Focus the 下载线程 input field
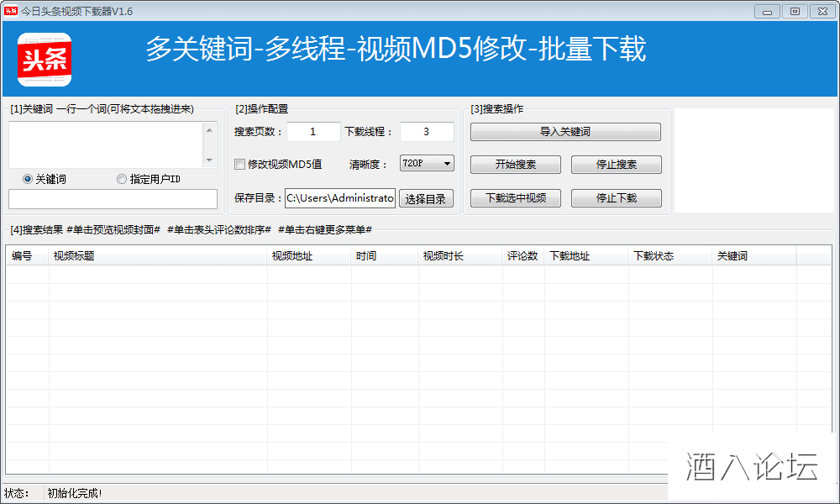840x504 pixels. 426,132
